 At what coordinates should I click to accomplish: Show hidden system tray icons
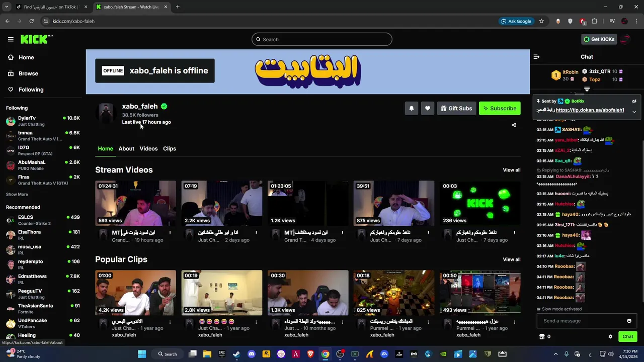click(x=555, y=354)
